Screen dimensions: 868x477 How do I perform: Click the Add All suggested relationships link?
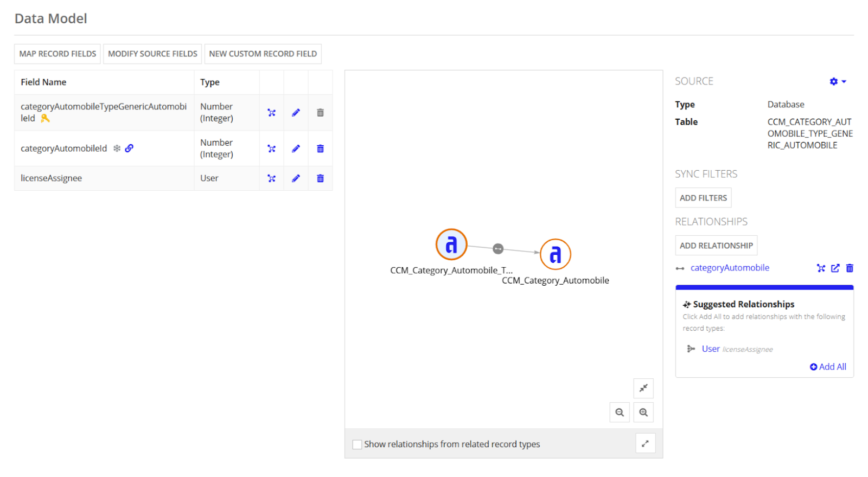pos(828,367)
